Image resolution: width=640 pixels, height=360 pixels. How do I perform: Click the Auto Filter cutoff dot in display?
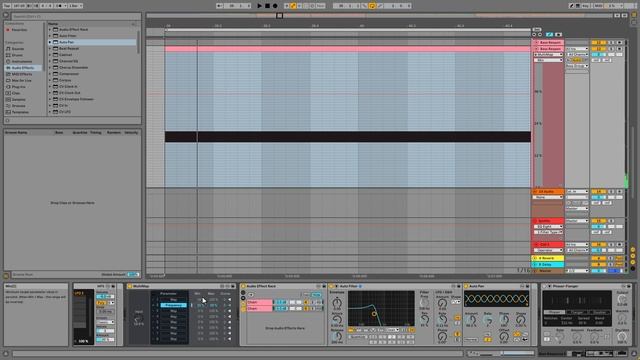pyautogui.click(x=374, y=314)
